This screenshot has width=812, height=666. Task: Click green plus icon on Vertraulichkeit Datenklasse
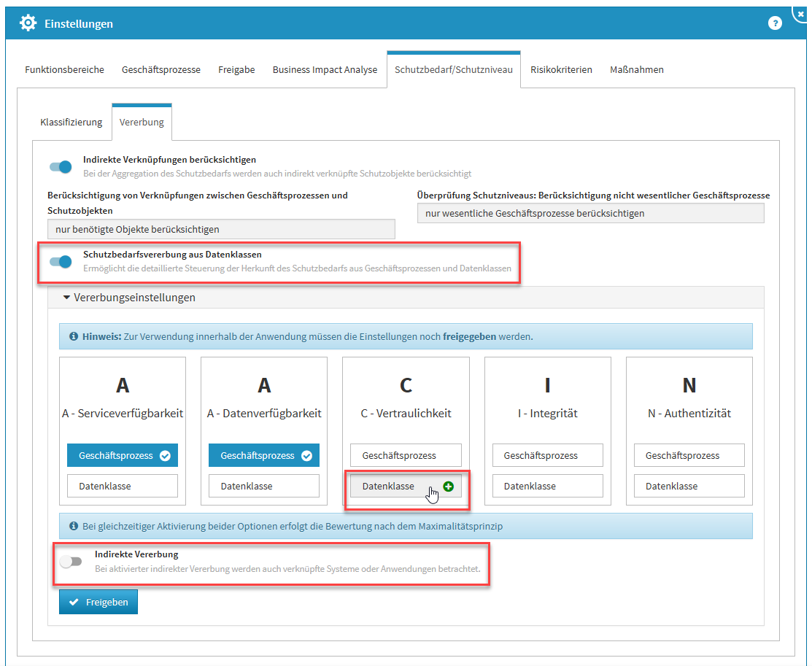(x=448, y=487)
